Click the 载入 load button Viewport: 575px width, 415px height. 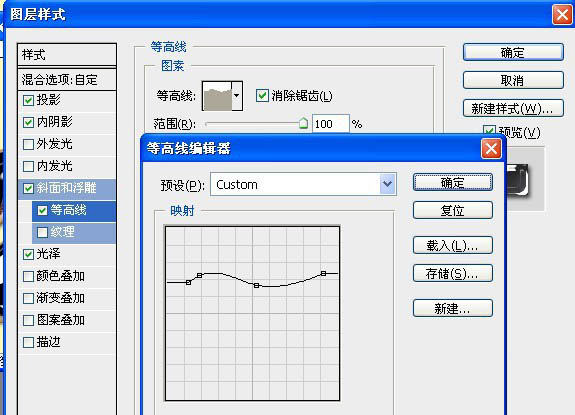coord(453,245)
